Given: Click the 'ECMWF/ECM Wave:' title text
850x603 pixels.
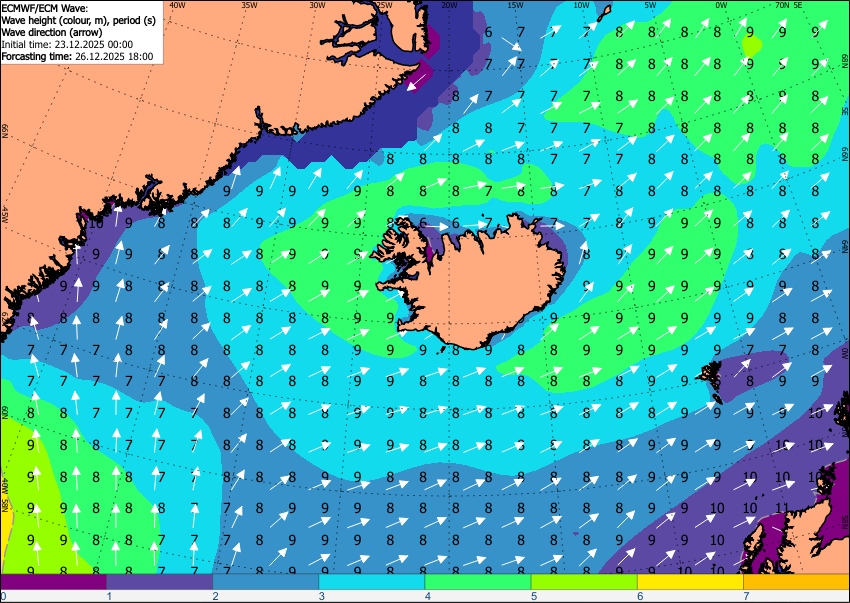Looking at the screenshot, I should pos(46,8).
